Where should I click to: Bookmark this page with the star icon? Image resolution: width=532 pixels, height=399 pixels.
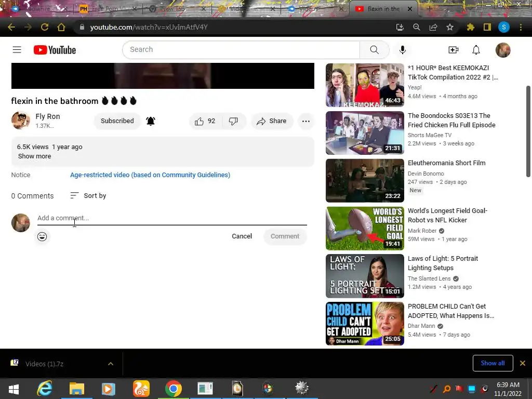(450, 27)
